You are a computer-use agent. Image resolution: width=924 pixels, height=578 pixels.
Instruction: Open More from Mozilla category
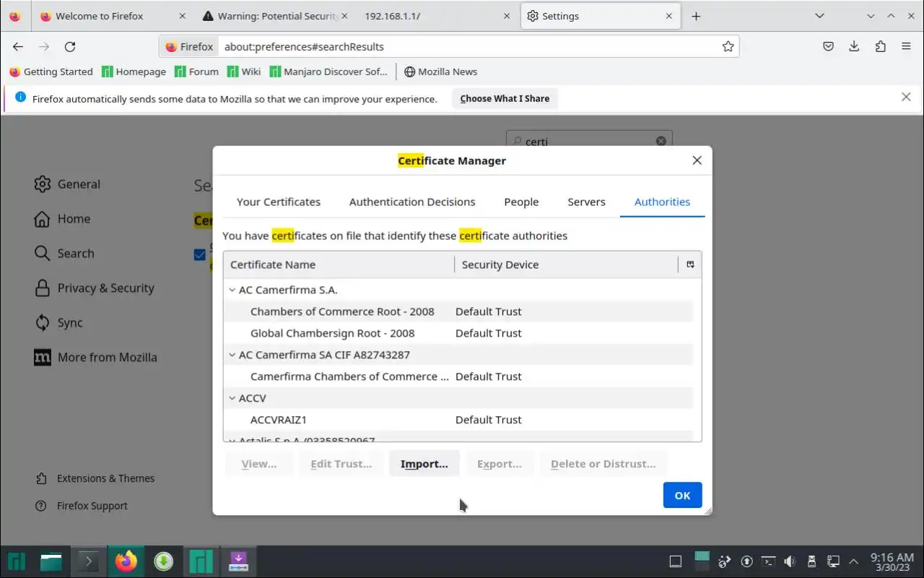tap(95, 358)
